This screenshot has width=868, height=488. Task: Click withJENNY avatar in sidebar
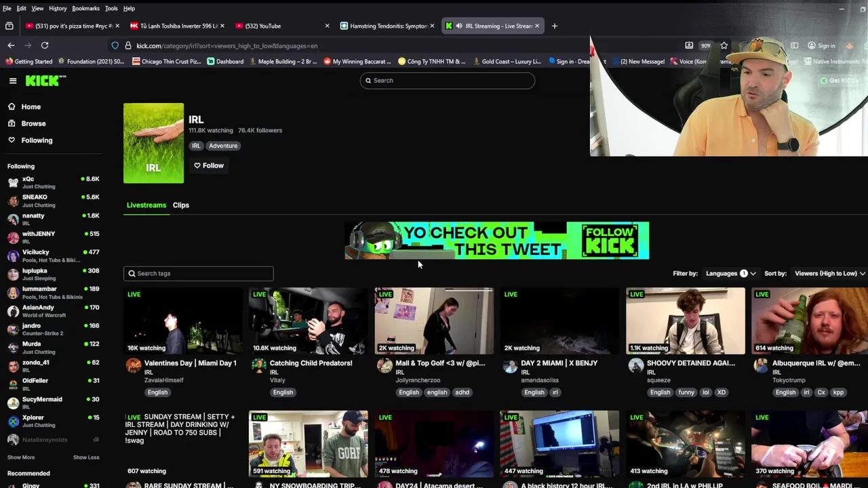point(13,237)
